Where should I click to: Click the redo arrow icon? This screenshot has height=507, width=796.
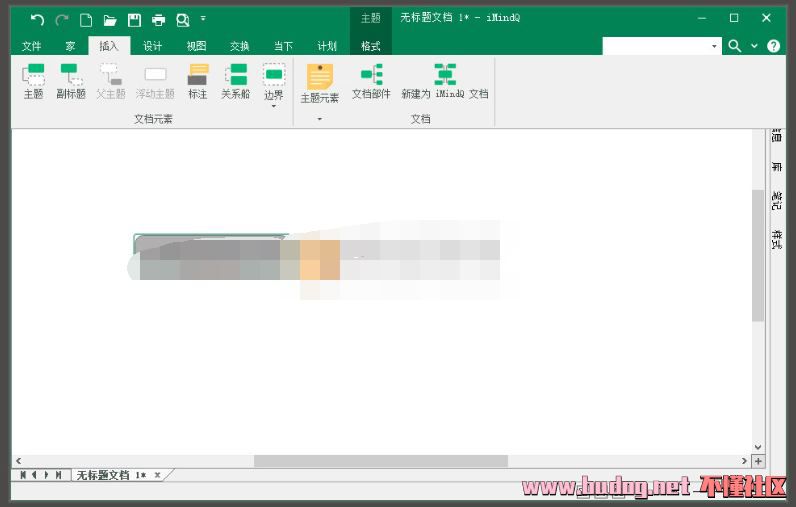[x=62, y=20]
